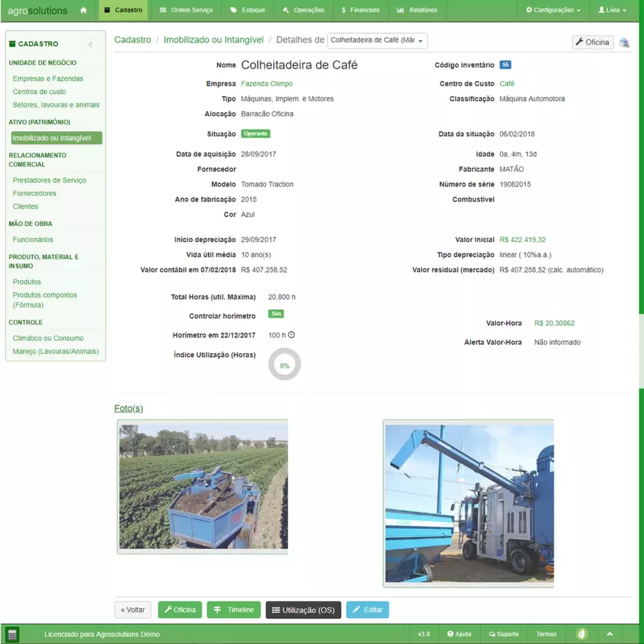Open Ajuda help in the footer
The height and width of the screenshot is (644, 644).
click(x=459, y=634)
